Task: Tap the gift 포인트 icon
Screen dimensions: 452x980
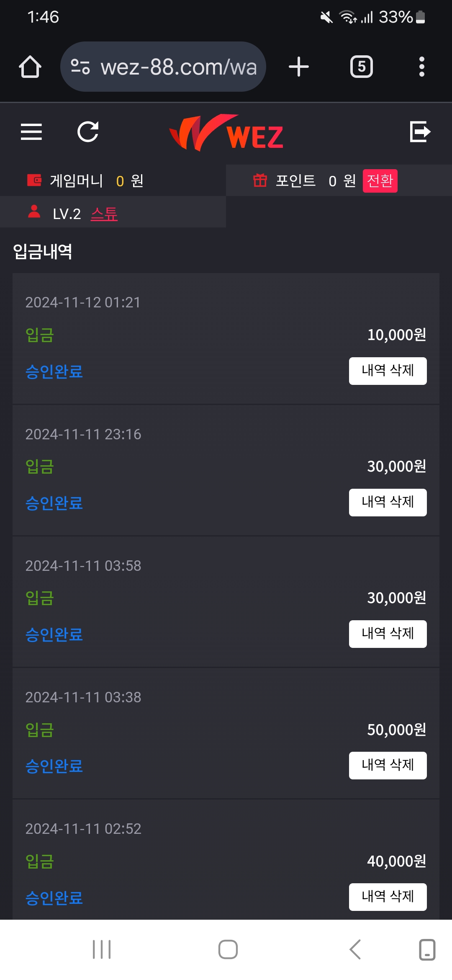Action: pyautogui.click(x=260, y=181)
